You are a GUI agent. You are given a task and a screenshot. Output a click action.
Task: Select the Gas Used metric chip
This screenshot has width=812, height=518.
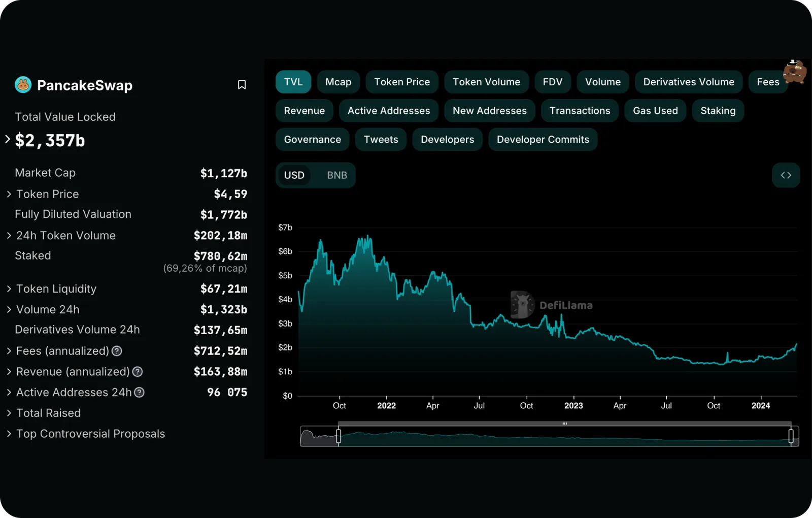click(x=655, y=111)
